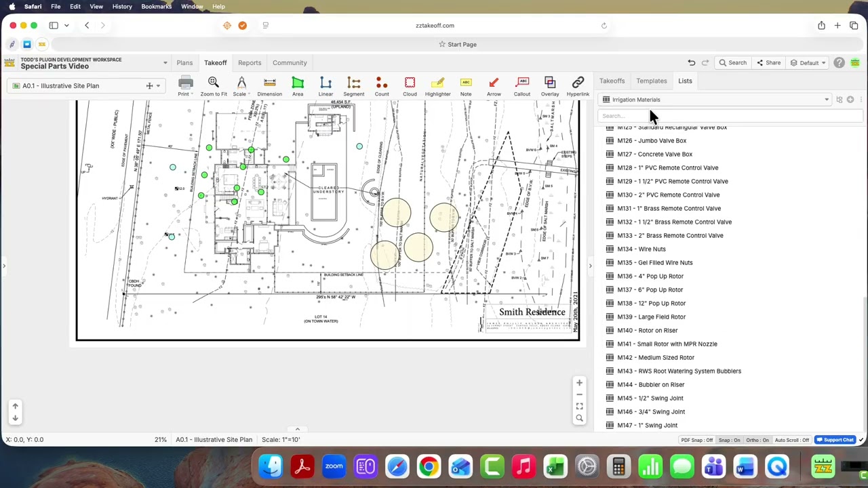868x488 pixels.
Task: Open the Community tab
Action: tap(290, 63)
